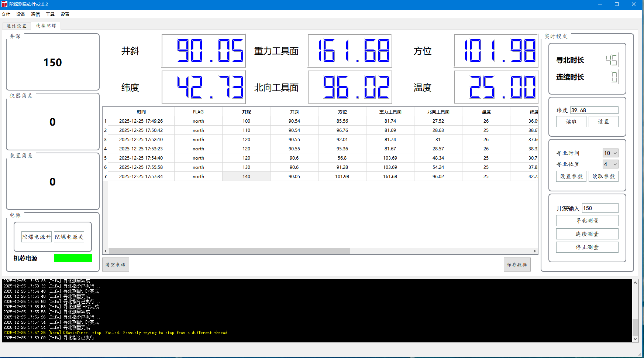644x358 pixels.
Task: Select cell 2025-12-25 17:49:26
Action: point(141,121)
